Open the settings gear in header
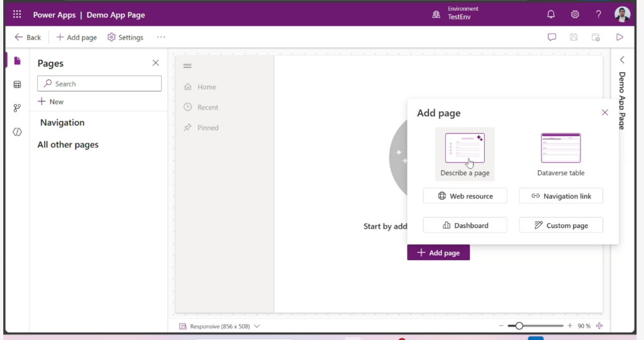644x340 pixels. (x=575, y=14)
